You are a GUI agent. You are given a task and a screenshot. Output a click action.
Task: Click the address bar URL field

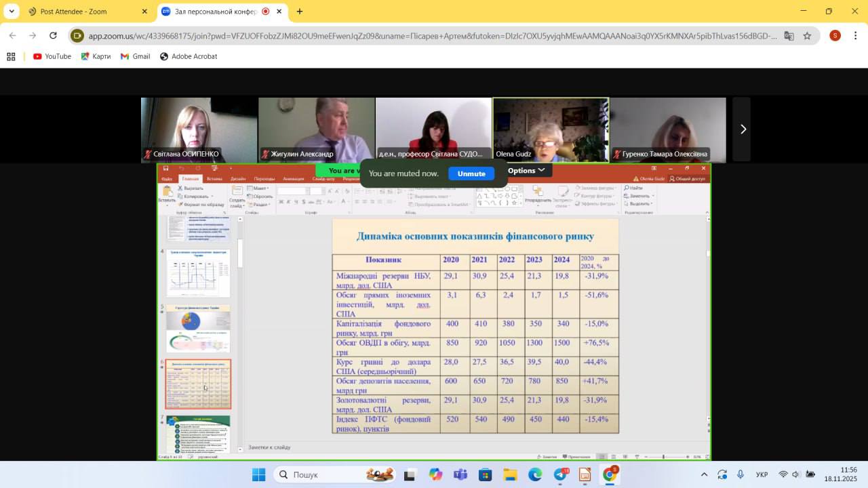(433, 36)
